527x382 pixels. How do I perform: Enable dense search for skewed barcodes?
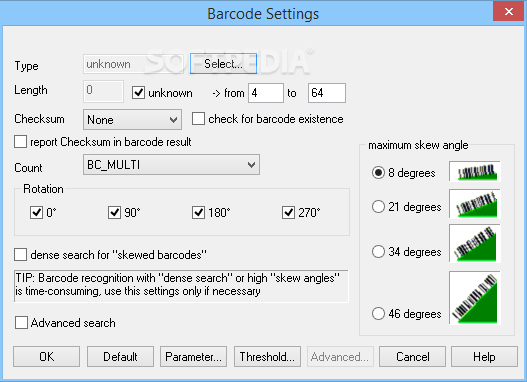pyautogui.click(x=21, y=255)
